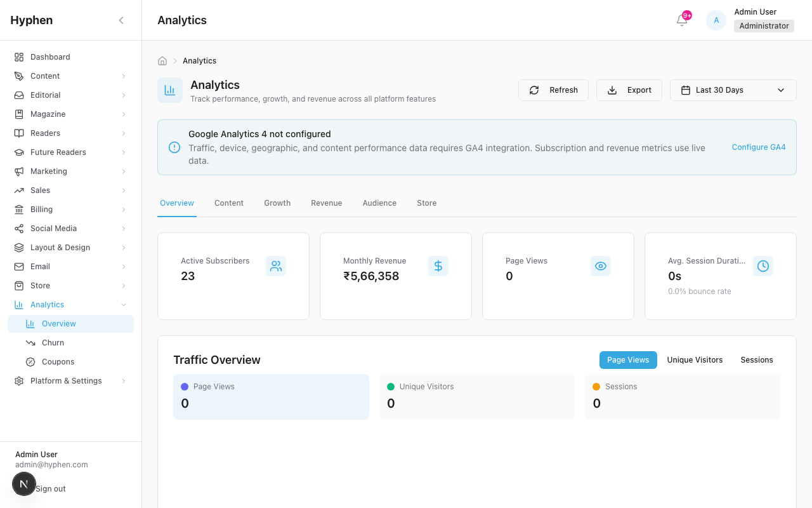The width and height of the screenshot is (812, 508).
Task: Collapse the sidebar with the chevron button
Action: pyautogui.click(x=121, y=20)
